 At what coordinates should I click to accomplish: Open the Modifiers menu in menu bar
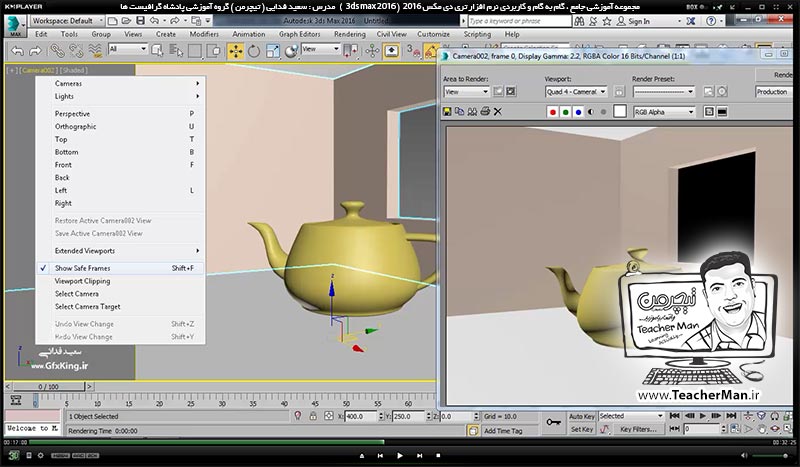pyautogui.click(x=204, y=34)
